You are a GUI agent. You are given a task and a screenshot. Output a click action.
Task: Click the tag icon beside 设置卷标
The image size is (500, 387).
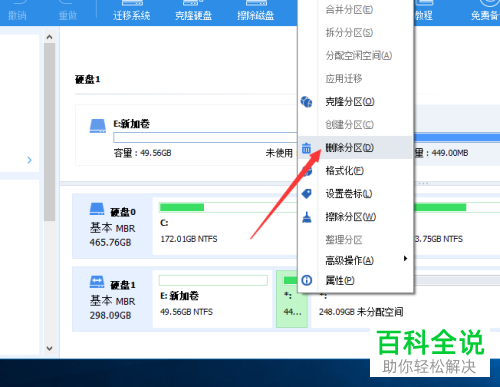pyautogui.click(x=306, y=194)
